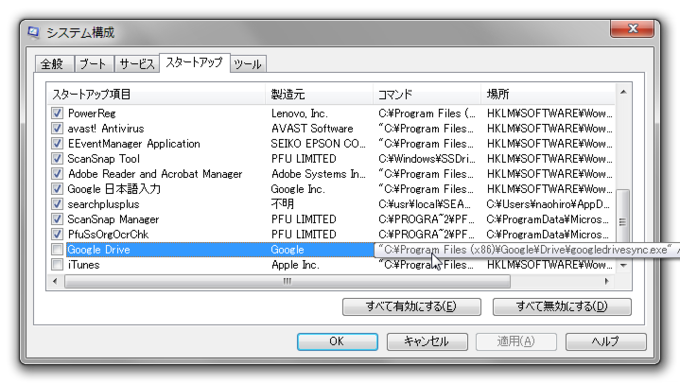Open the サービス tab
The width and height of the screenshot is (680, 384).
pyautogui.click(x=137, y=64)
